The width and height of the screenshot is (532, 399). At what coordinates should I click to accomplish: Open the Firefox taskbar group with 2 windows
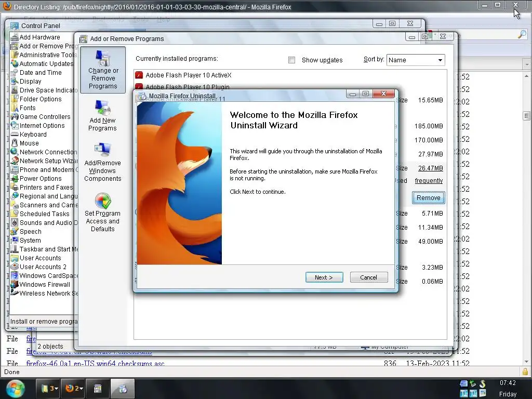tap(74, 388)
